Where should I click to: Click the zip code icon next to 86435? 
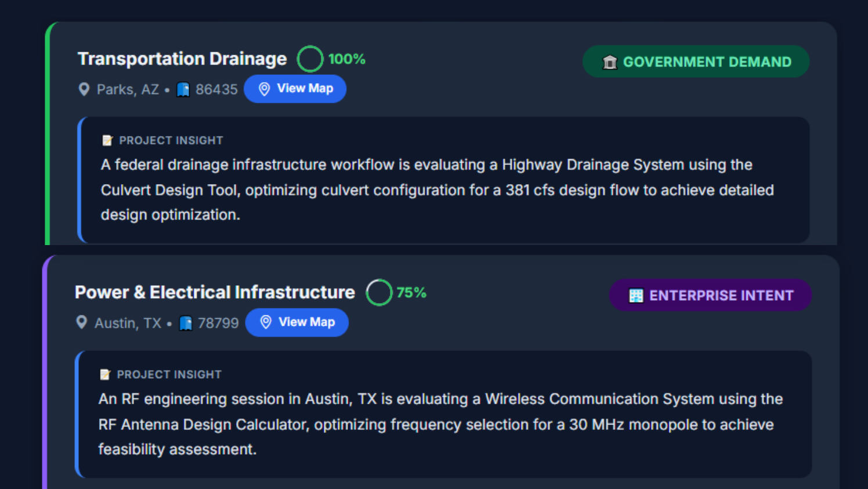point(183,89)
